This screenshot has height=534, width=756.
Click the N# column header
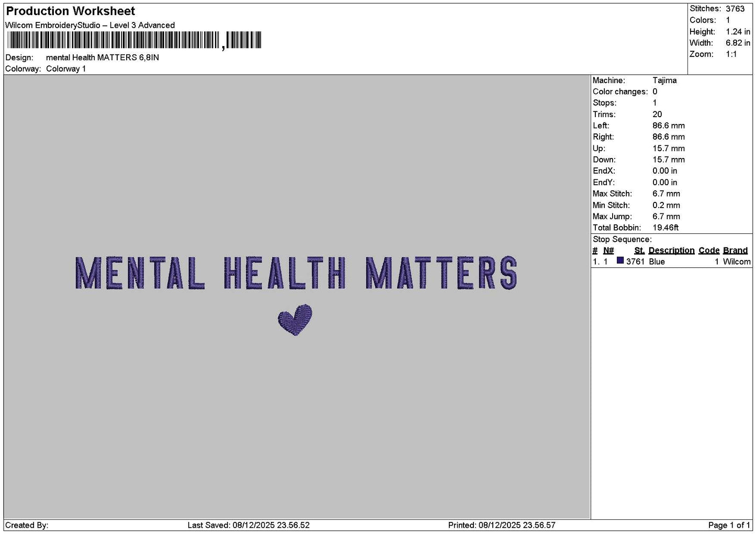click(608, 251)
